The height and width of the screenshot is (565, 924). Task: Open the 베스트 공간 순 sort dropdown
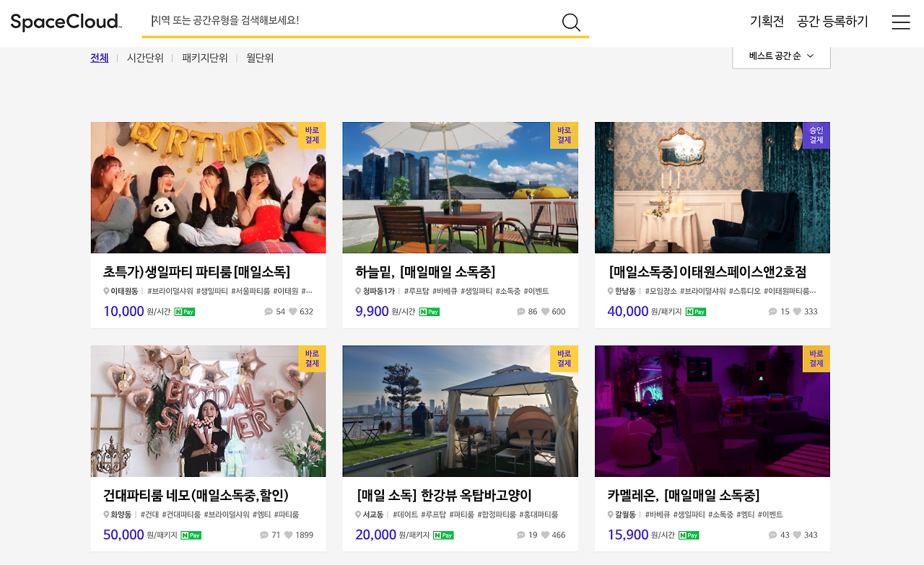(x=781, y=55)
